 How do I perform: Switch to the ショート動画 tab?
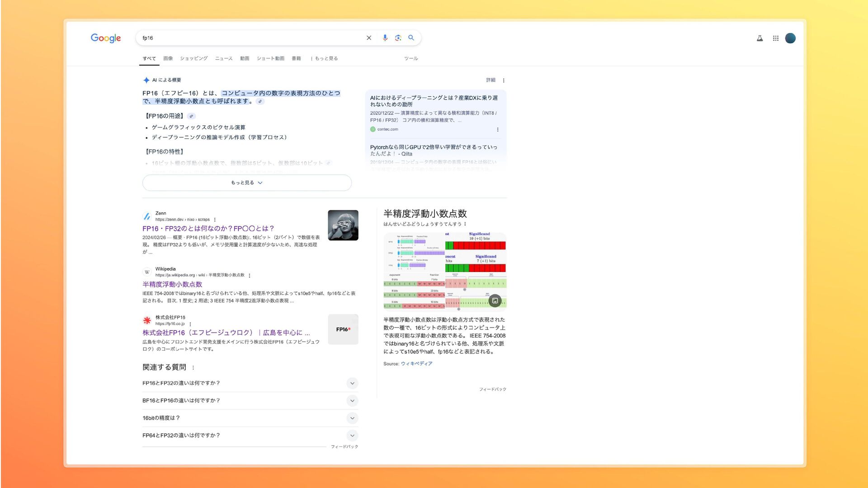click(270, 58)
